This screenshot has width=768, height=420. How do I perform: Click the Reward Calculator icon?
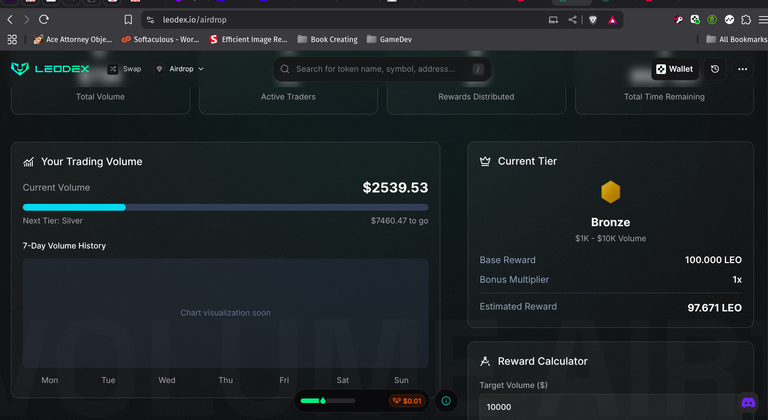point(485,361)
